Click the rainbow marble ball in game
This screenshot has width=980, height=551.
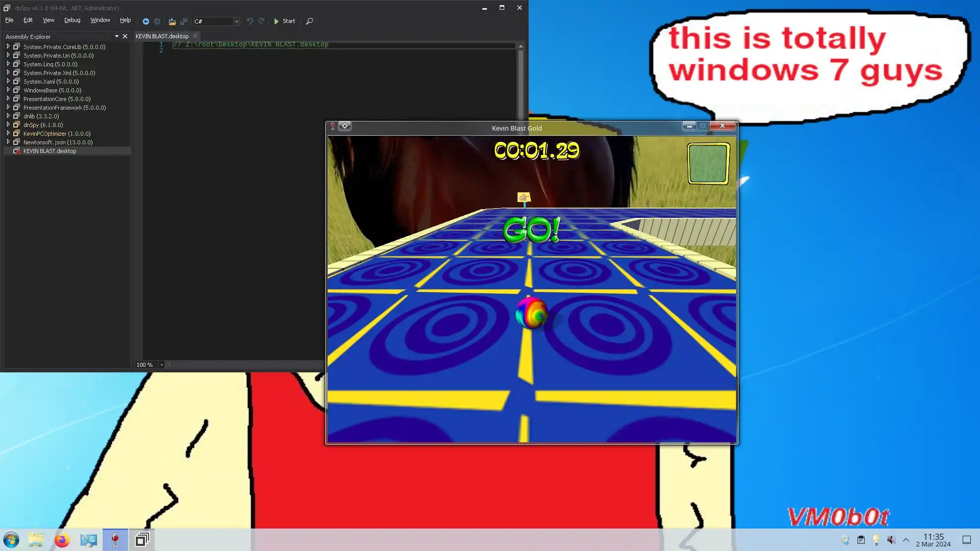click(531, 313)
